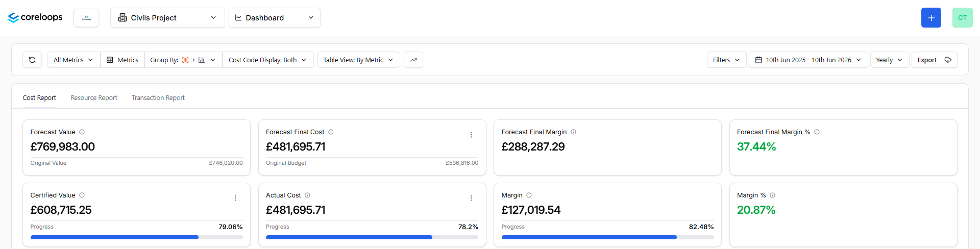Click the 82.48% progress figure
The height and width of the screenshot is (249, 980).
coord(701,227)
